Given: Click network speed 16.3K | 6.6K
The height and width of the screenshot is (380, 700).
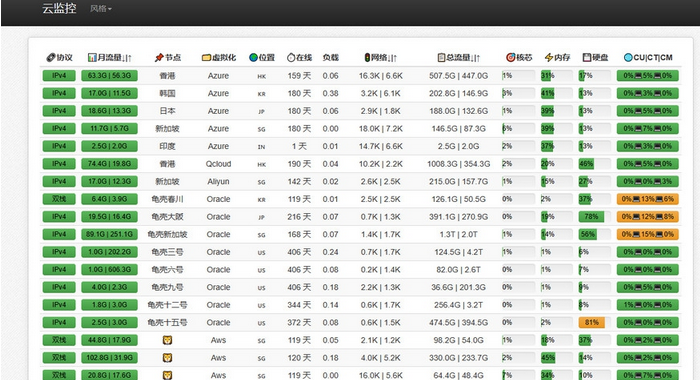Looking at the screenshot, I should pyautogui.click(x=381, y=76).
